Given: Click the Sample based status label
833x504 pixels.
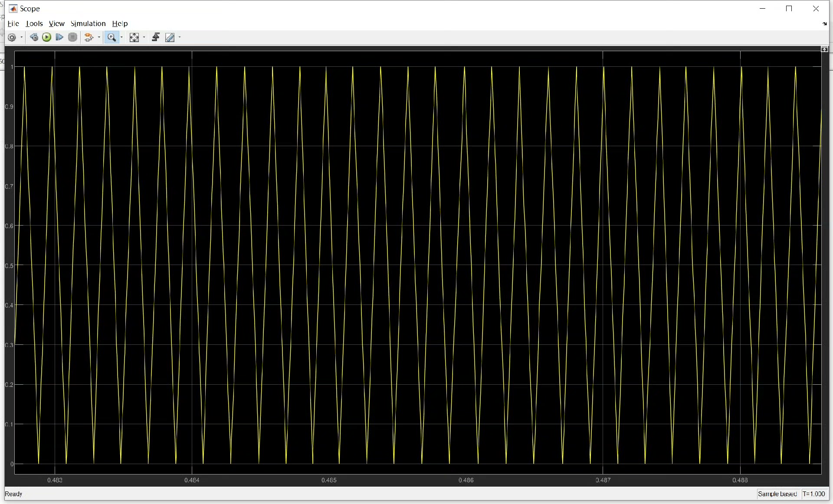Looking at the screenshot, I should (777, 494).
